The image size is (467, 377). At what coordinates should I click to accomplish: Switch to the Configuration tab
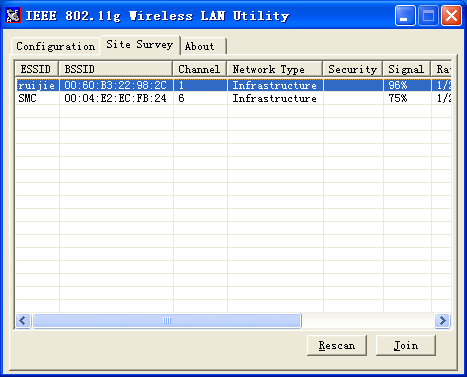click(x=56, y=46)
